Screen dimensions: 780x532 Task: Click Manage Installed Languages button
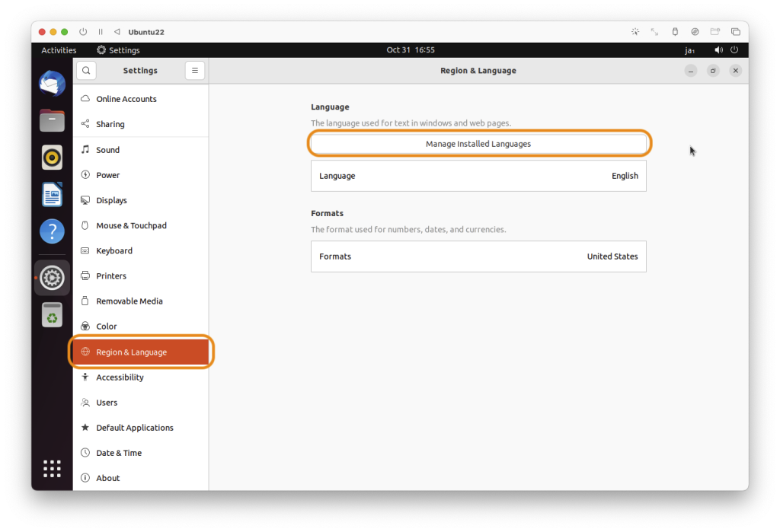[x=478, y=144]
